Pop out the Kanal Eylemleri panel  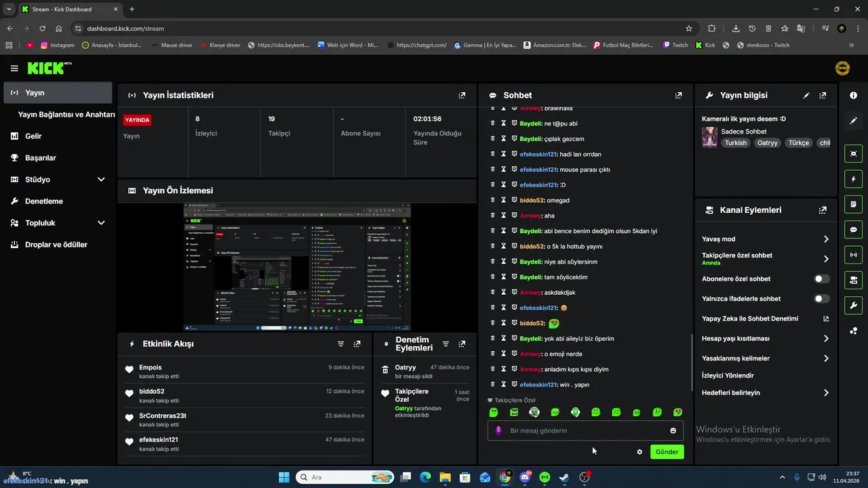[x=823, y=210]
